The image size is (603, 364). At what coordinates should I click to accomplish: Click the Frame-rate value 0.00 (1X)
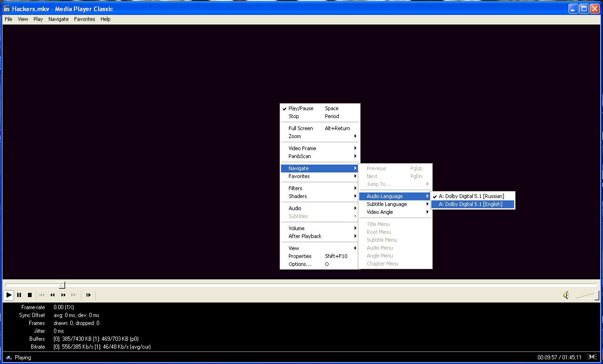[x=64, y=307]
